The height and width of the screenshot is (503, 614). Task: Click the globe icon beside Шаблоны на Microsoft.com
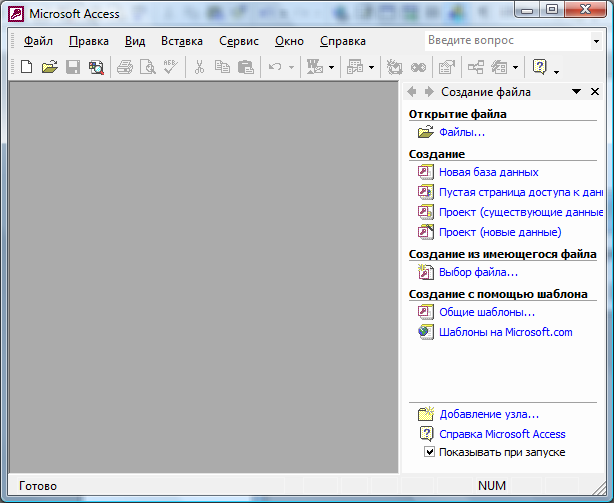tap(426, 332)
